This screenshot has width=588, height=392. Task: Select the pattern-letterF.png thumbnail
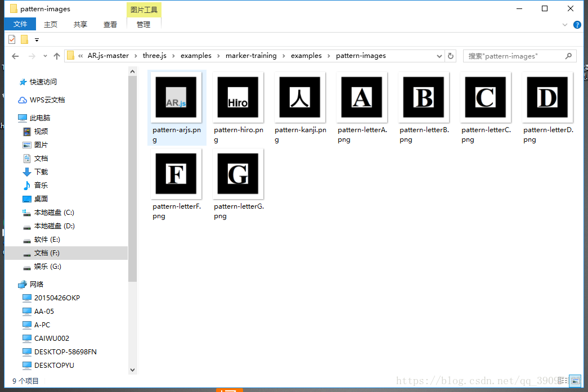point(176,174)
